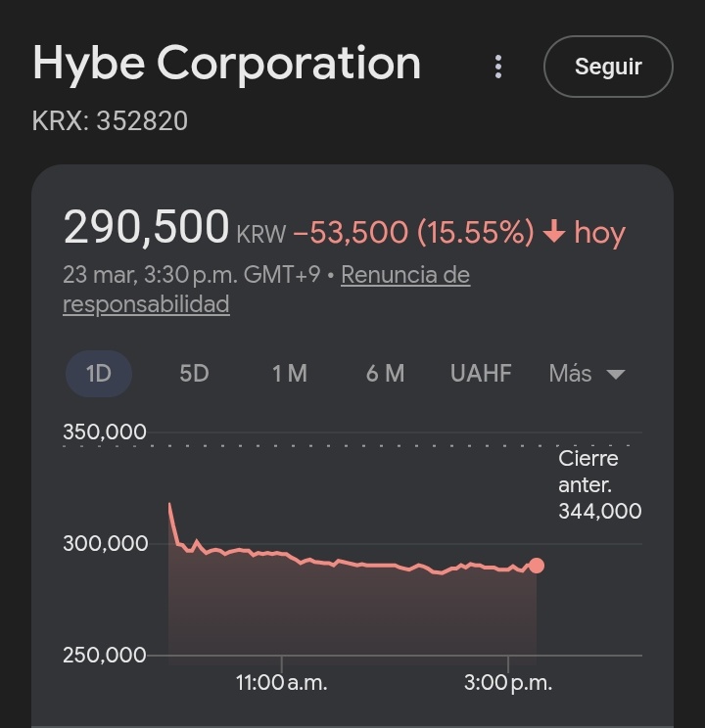Click the current price dot on chart

pyautogui.click(x=537, y=566)
